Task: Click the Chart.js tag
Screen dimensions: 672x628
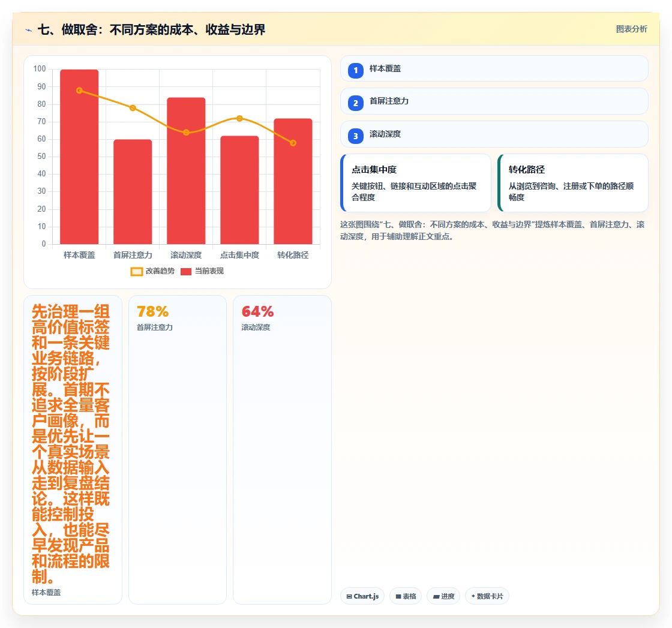Action: coord(362,596)
